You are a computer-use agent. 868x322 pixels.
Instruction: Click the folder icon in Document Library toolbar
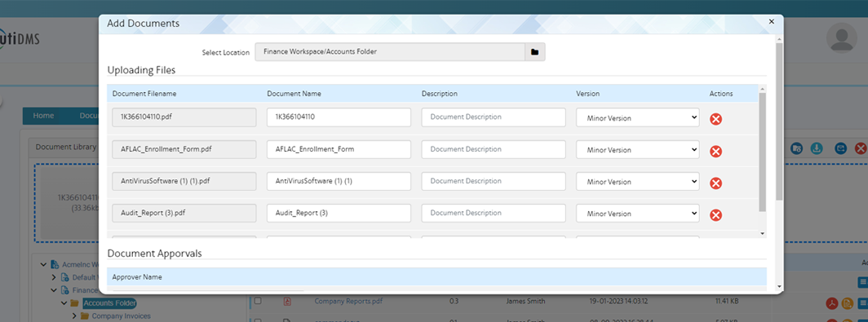pyautogui.click(x=796, y=148)
